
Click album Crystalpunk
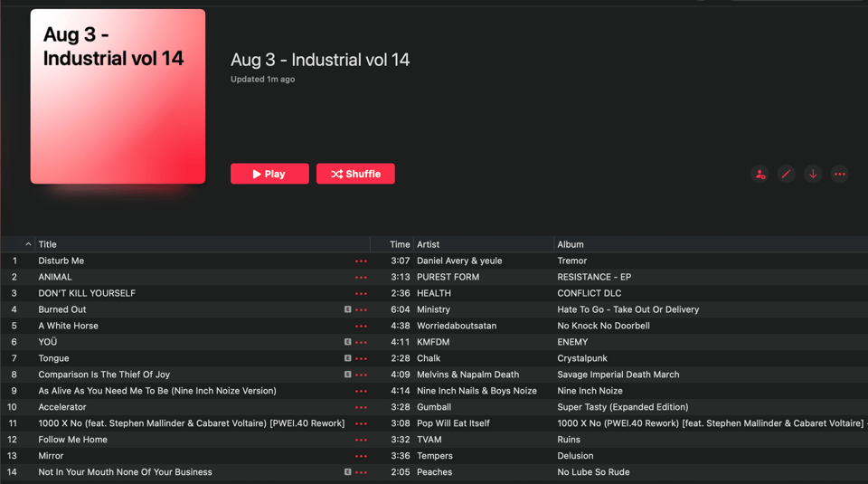(582, 358)
